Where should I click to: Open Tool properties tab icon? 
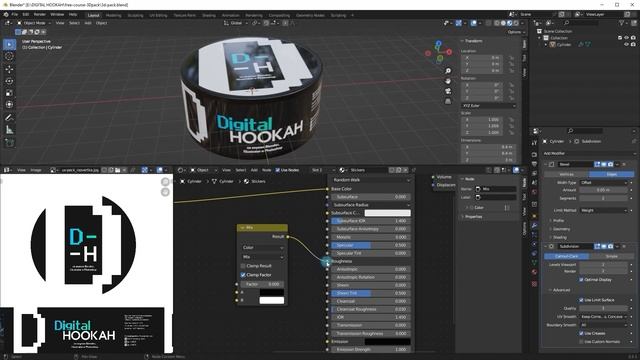coord(534,143)
